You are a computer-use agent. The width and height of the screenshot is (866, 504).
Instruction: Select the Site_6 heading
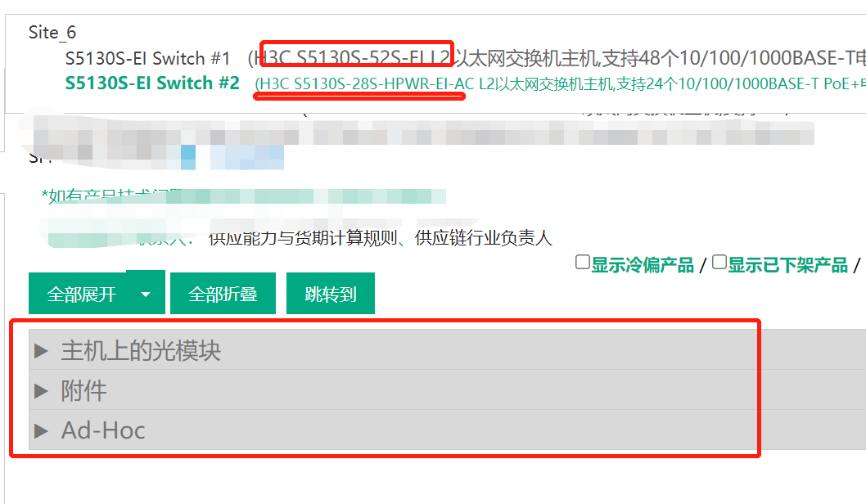point(52,33)
